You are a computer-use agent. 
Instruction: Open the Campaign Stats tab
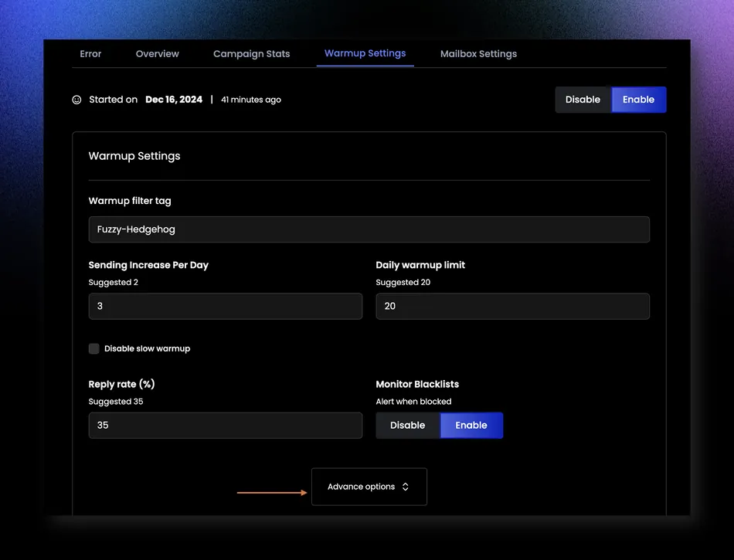[251, 54]
